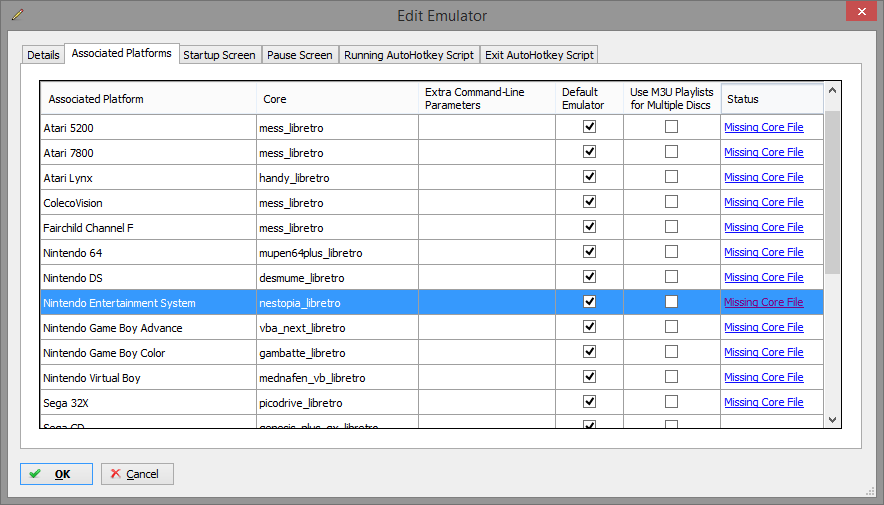
Task: Toggle Default Emulator for Sega 32X
Action: [589, 401]
